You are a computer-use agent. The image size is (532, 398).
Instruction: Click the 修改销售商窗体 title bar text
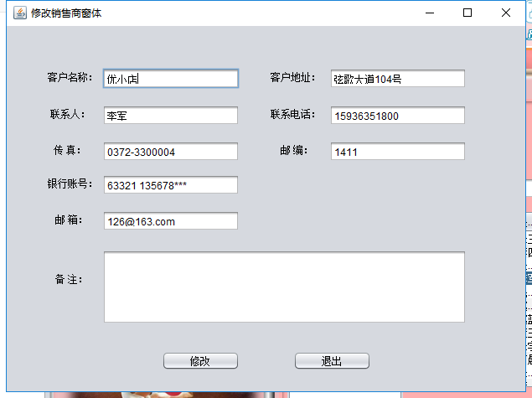(x=66, y=13)
